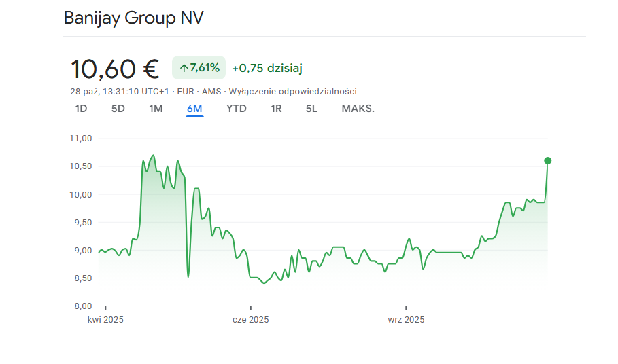Viewport: 618px width, 364px height.
Task: Switch chart to 5L range
Action: pos(311,109)
